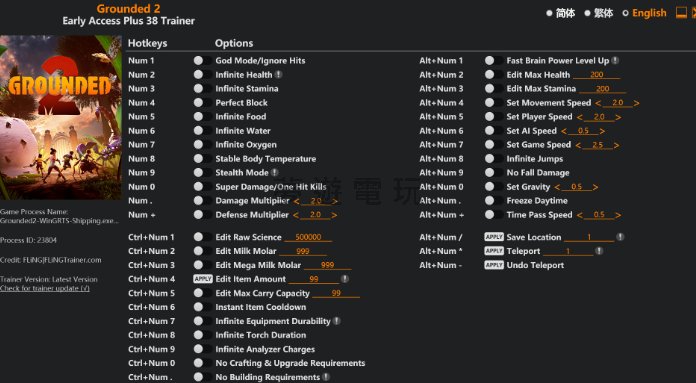Image resolution: width=696 pixels, height=383 pixels.
Task: Toggle Freeze Daytime
Action: [494, 201]
